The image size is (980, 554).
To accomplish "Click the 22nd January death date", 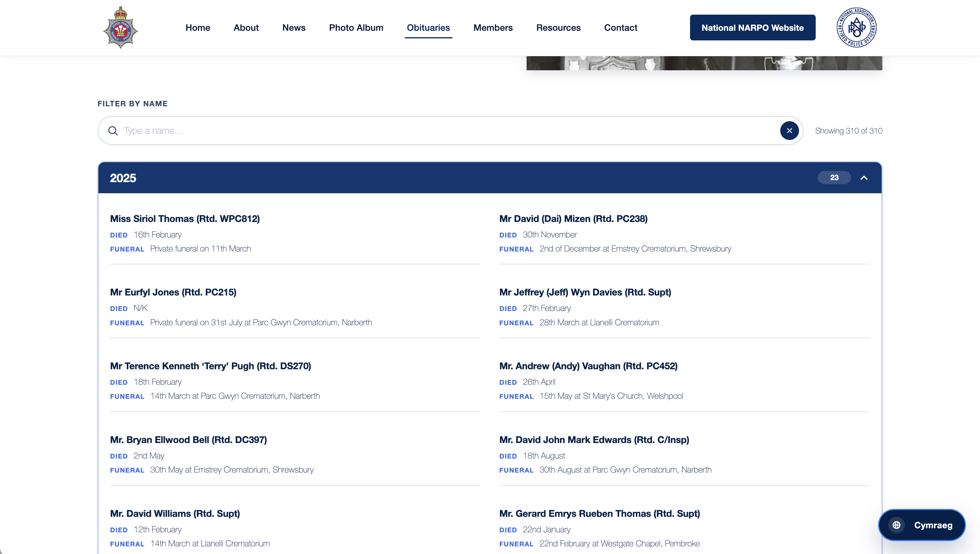I will 547,530.
